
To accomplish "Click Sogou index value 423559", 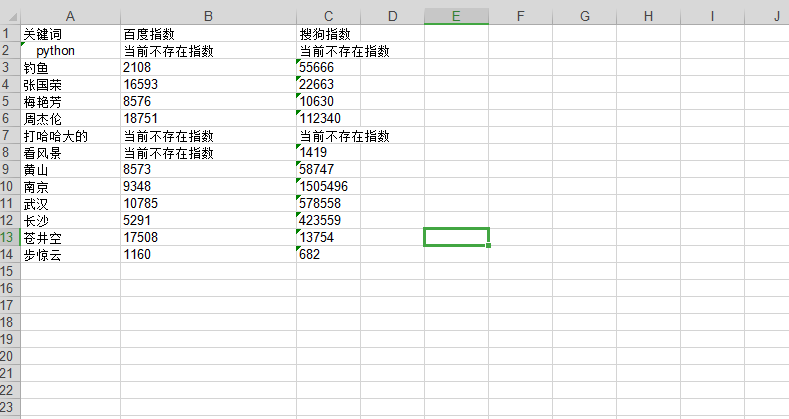I will pos(329,220).
